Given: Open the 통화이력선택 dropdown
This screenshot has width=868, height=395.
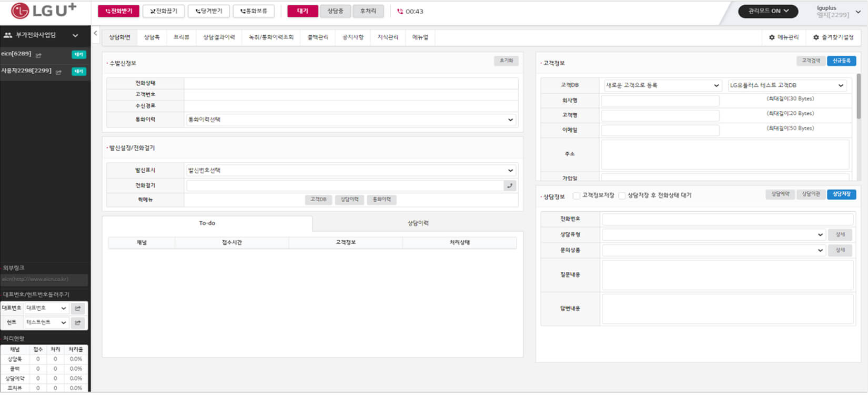Looking at the screenshot, I should (x=351, y=120).
